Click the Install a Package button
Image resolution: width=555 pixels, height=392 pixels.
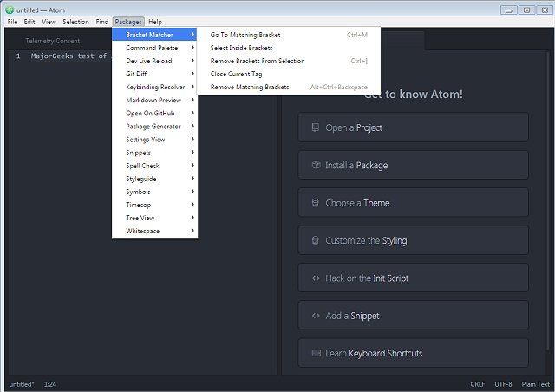[x=413, y=165]
